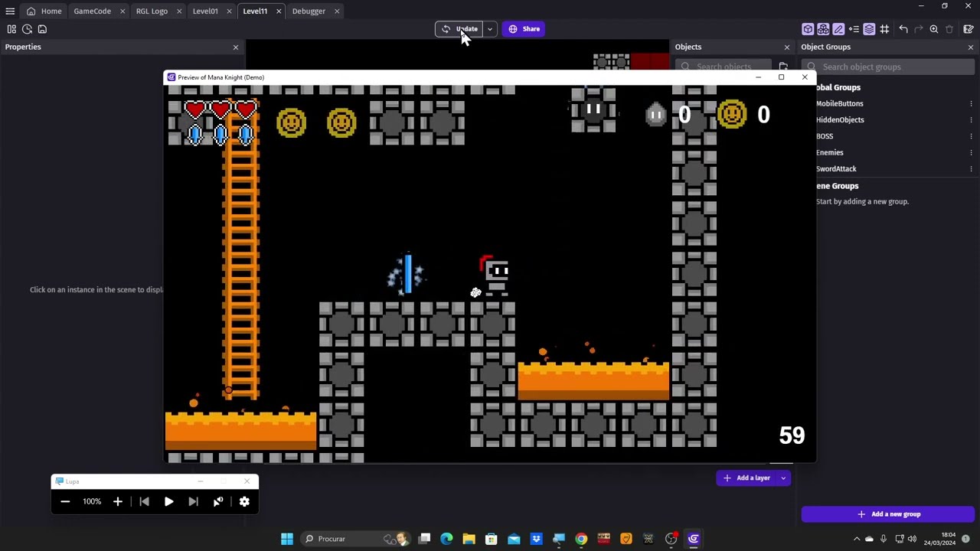
Task: Click the Lupa play button
Action: pyautogui.click(x=168, y=501)
